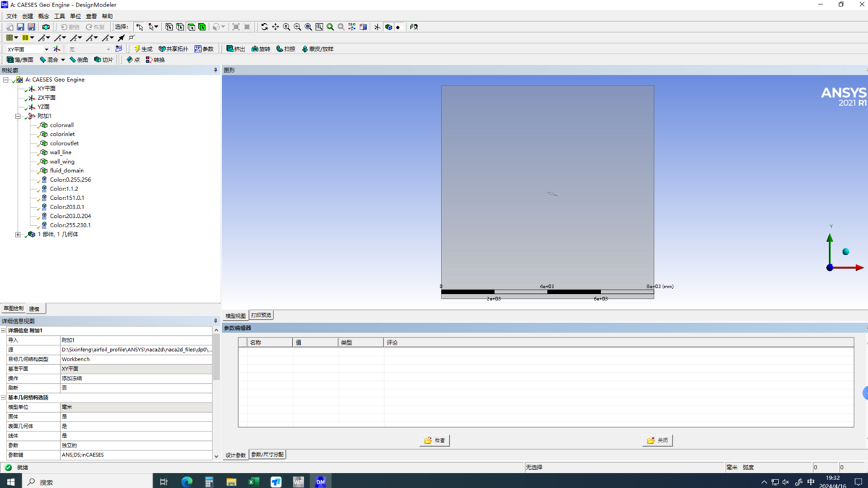Collapse the 附加1 tree node

coord(18,116)
